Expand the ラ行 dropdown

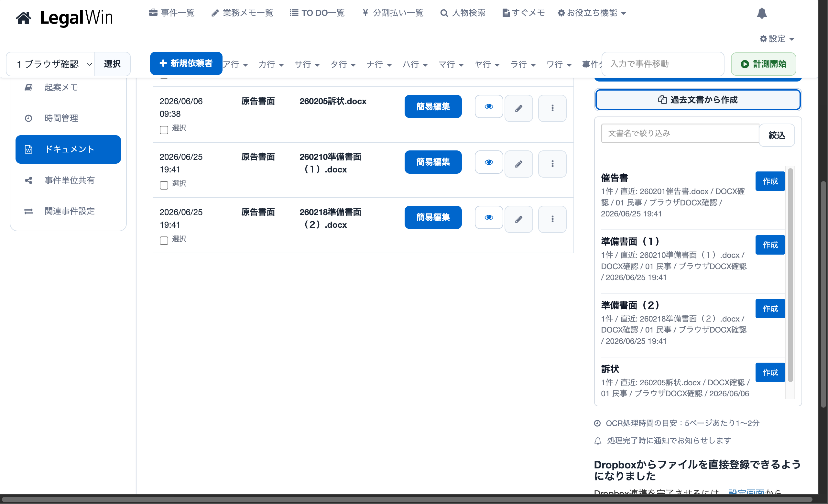click(523, 64)
